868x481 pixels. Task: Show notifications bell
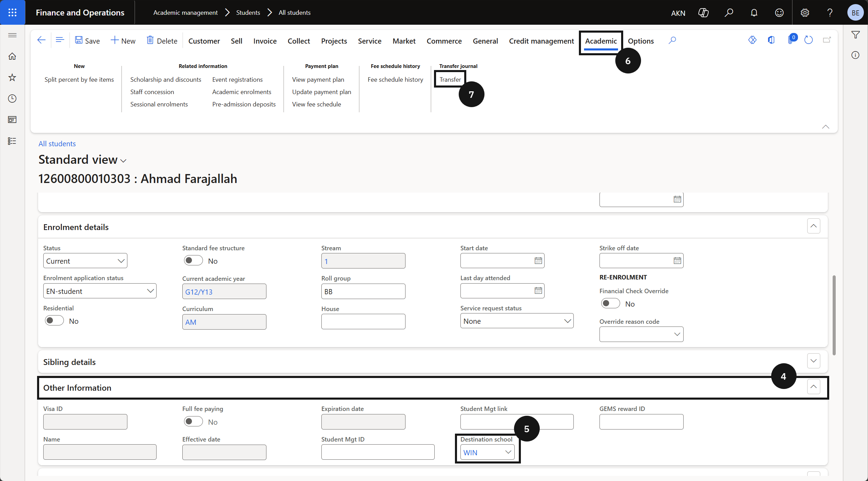point(754,13)
